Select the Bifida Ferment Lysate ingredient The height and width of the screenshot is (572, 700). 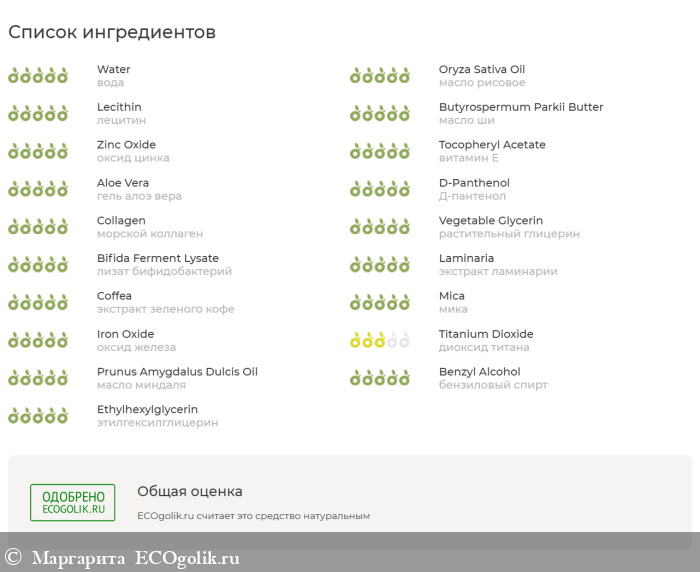158,258
